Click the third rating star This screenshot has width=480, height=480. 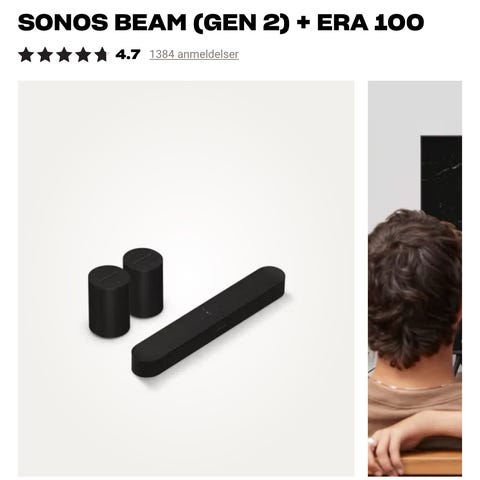click(64, 55)
